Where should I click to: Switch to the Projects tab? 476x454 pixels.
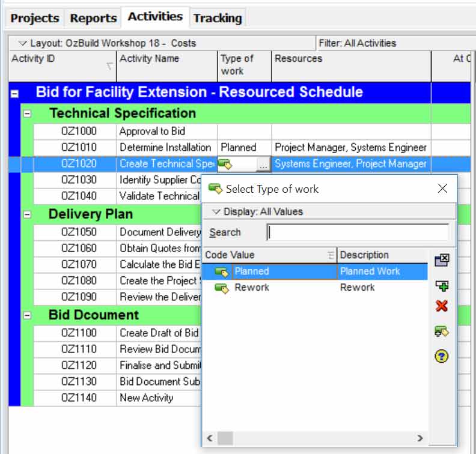(x=35, y=18)
